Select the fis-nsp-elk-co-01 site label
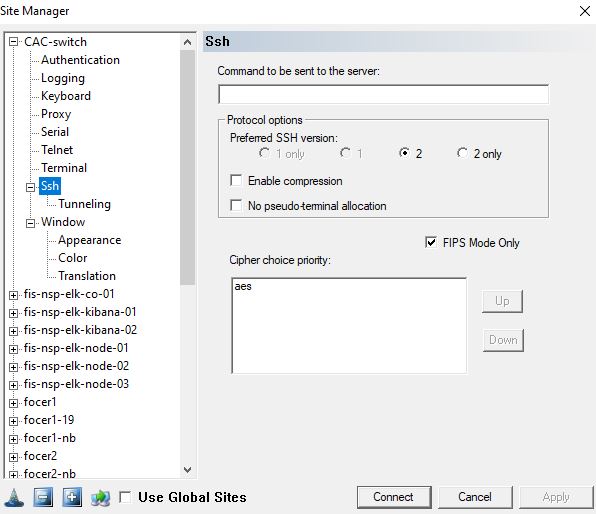Screen dimensions: 596x514 coord(69,294)
